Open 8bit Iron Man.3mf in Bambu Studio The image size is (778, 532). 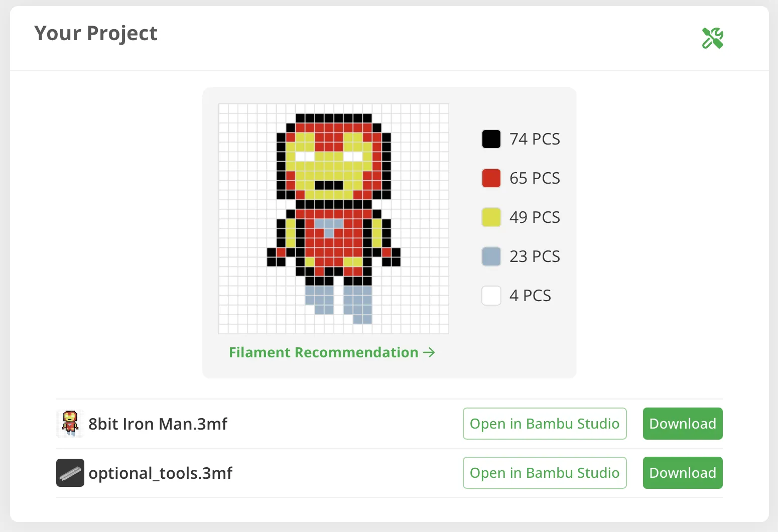click(545, 424)
